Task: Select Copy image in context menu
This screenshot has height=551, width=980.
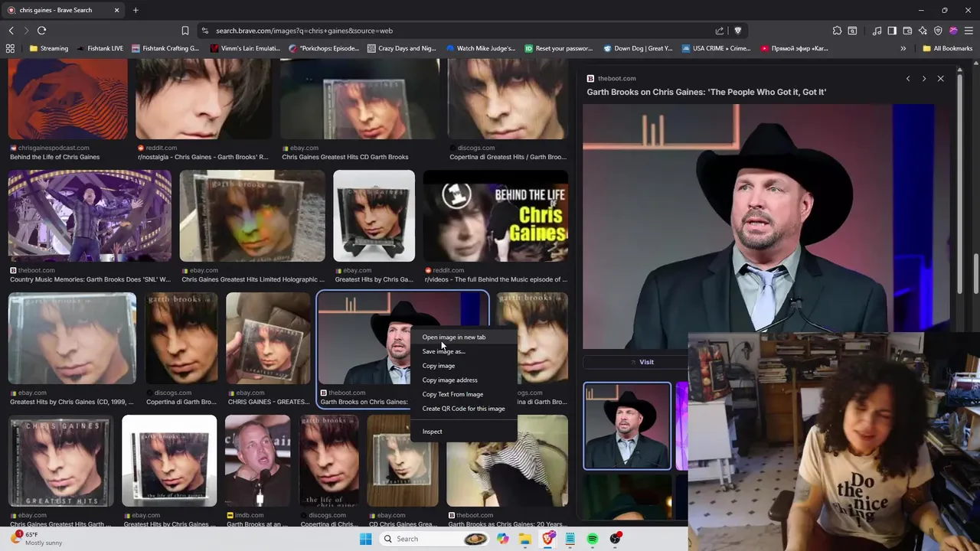Action: [464, 366]
